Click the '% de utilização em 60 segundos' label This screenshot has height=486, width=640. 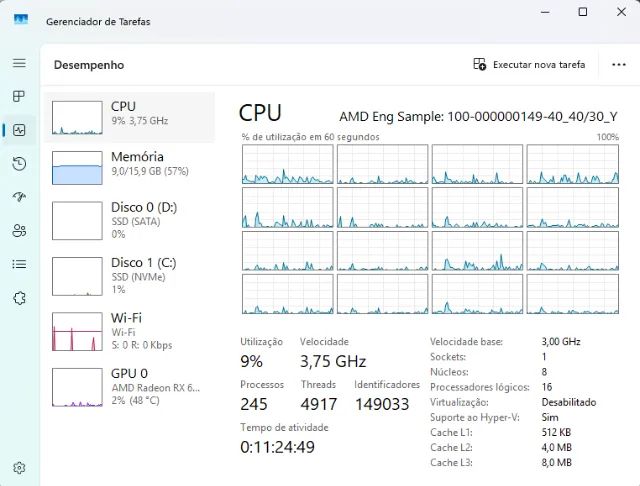tap(310, 137)
